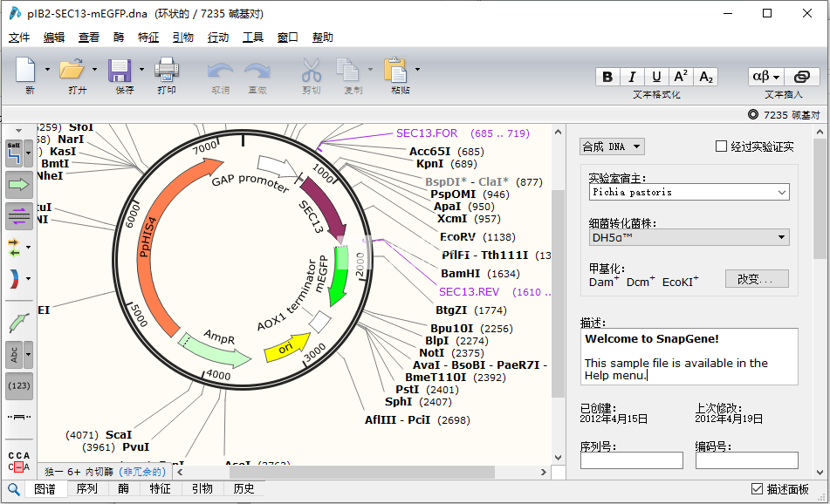Click the Paste clipboard icon

(x=395, y=69)
